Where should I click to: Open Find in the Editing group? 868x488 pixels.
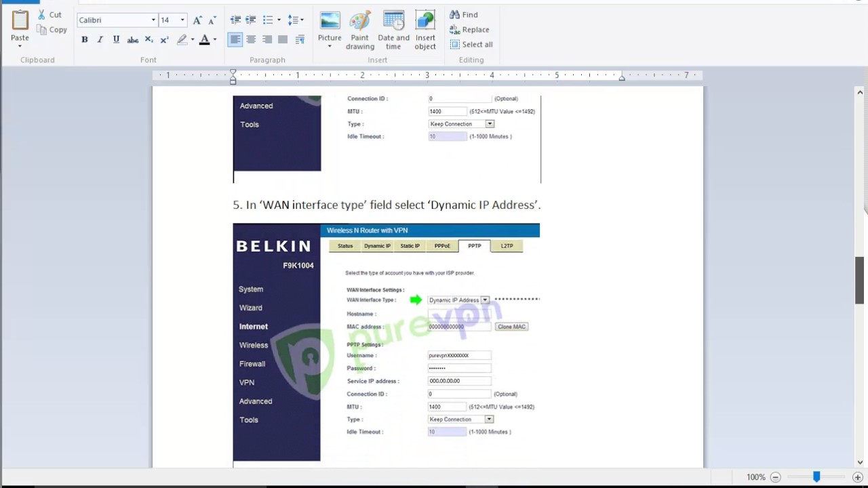click(x=464, y=14)
